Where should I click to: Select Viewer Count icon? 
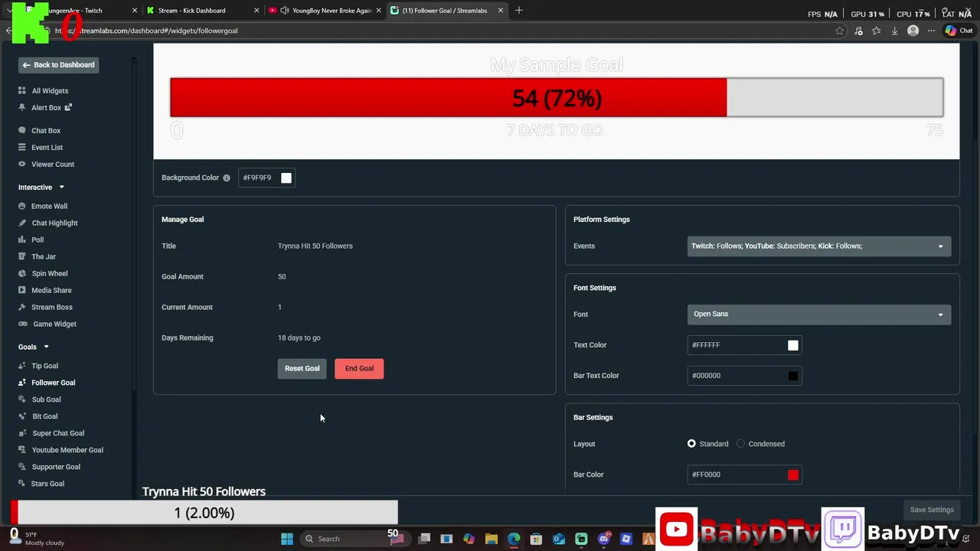22,165
